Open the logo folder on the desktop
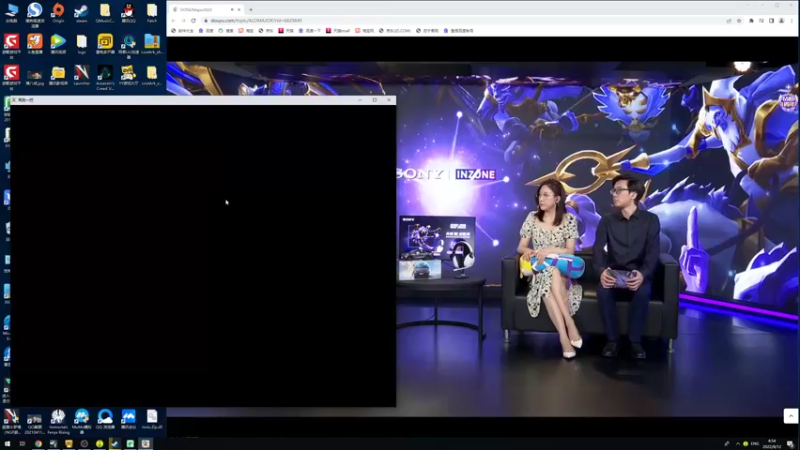800x450 pixels. 82,43
